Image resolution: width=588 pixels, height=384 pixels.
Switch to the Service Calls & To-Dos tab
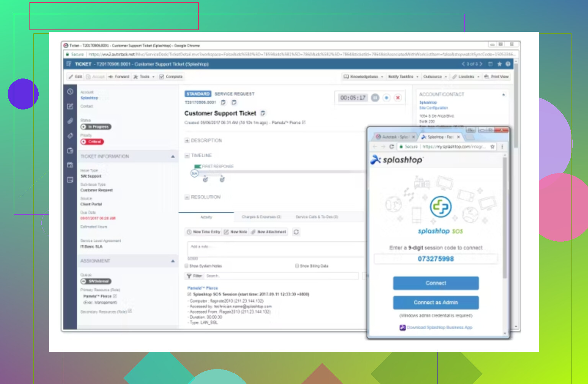(x=317, y=217)
